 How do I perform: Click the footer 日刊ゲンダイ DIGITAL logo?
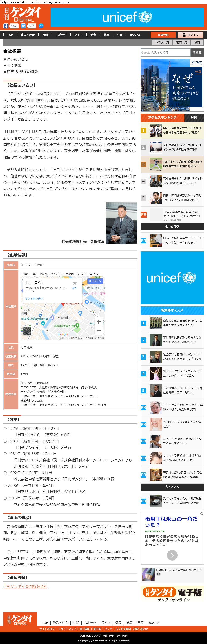[x=20, y=619]
